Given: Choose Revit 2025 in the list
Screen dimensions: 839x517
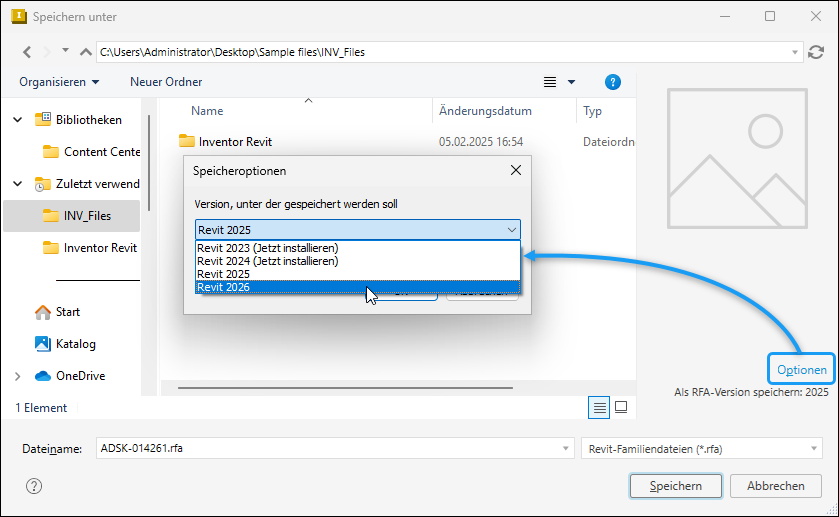Looking at the screenshot, I should (x=358, y=274).
